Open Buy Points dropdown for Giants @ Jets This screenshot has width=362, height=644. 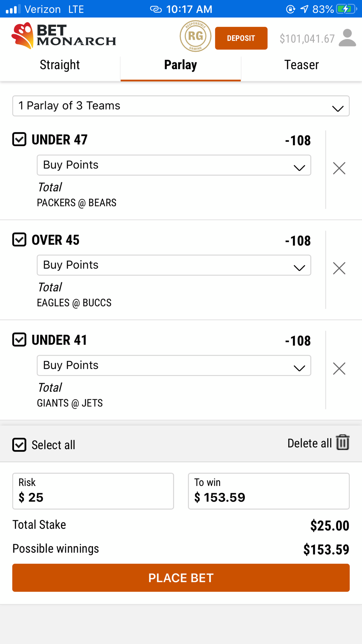[174, 365]
